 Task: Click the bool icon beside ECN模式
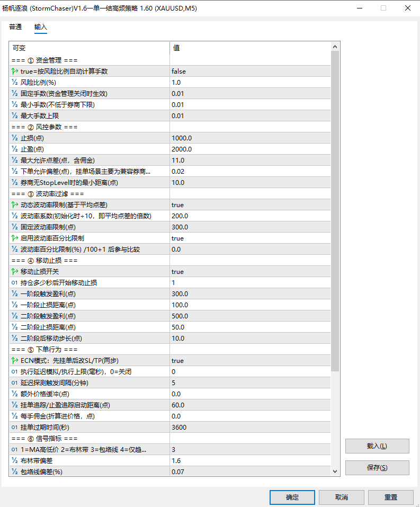point(14,360)
